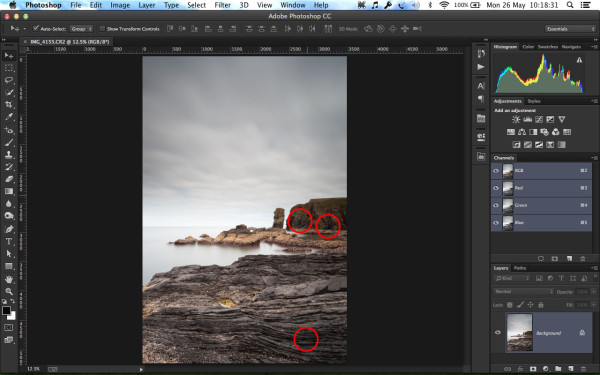Viewport: 600px width, 375px height.
Task: Open the Opacity value dropdown
Action: click(x=593, y=292)
